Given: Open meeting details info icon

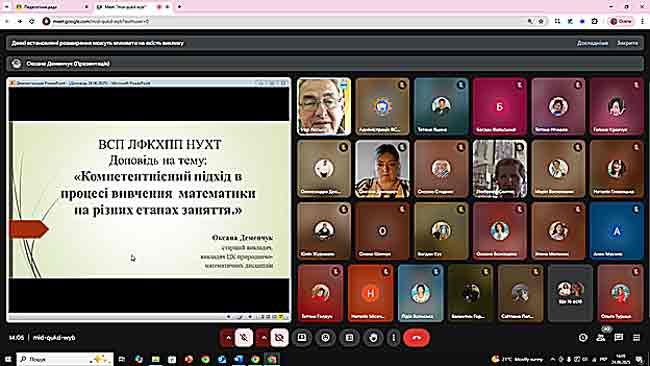Looking at the screenshot, I should click(x=583, y=338).
